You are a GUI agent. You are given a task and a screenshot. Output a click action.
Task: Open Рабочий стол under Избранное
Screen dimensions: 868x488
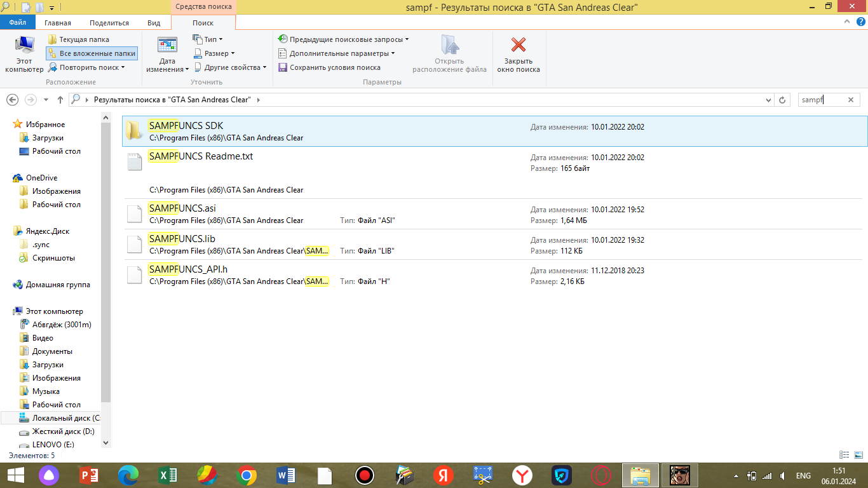(56, 151)
